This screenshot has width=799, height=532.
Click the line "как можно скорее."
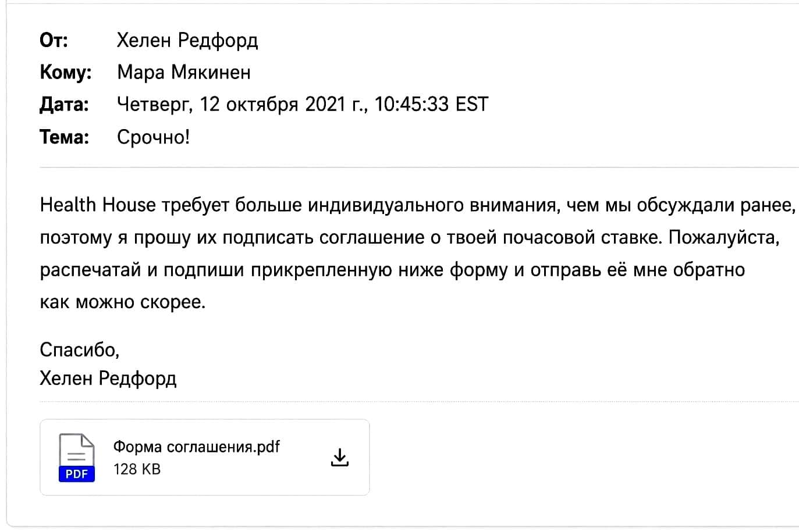click(x=123, y=302)
